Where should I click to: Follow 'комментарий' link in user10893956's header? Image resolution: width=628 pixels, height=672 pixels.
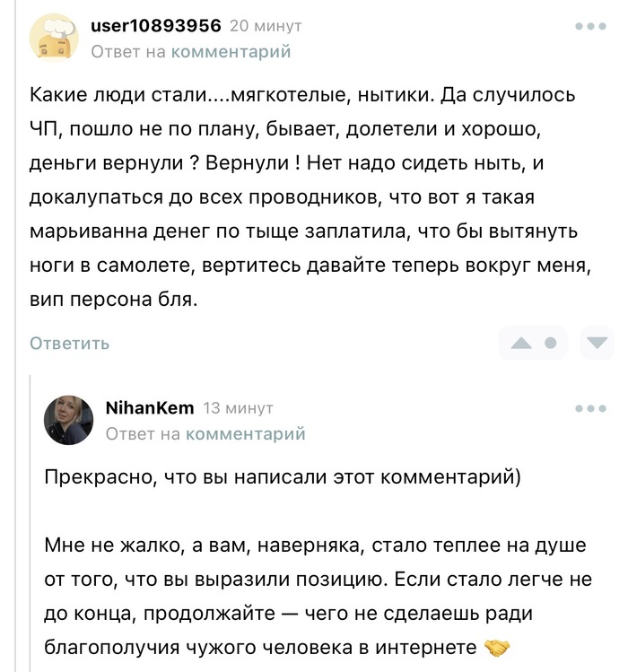[231, 52]
